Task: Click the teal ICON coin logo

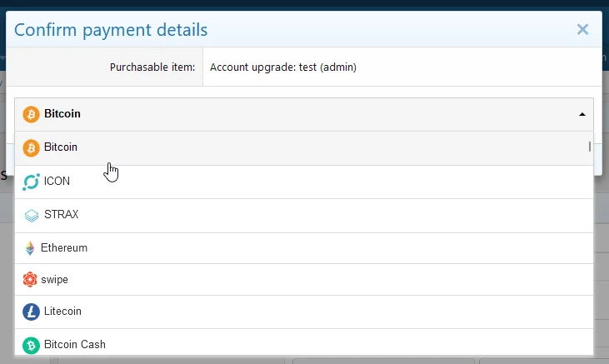Action: point(32,182)
